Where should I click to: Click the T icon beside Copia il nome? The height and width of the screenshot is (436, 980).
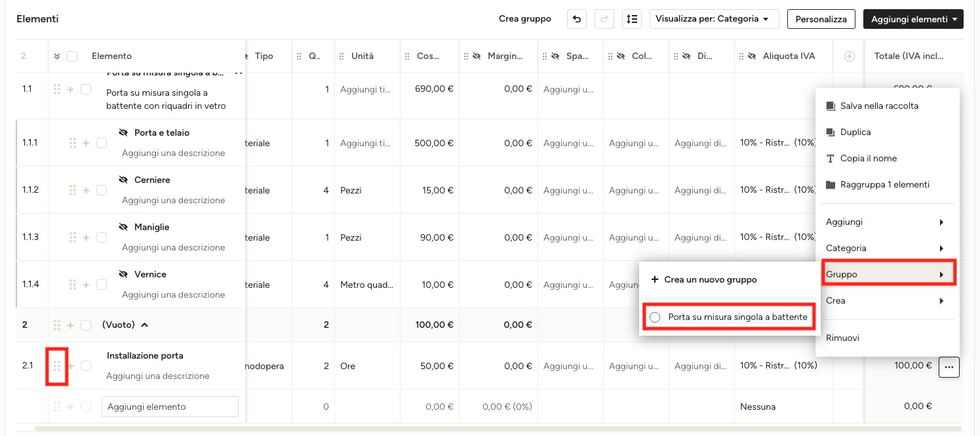click(x=831, y=158)
